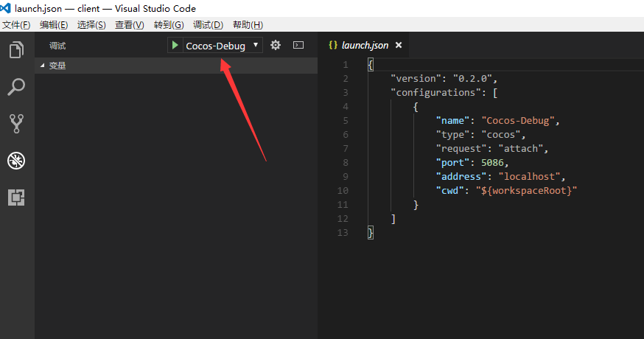Click the "${workspaceRoot}" cwd value
This screenshot has width=644, height=339.
[x=527, y=191]
